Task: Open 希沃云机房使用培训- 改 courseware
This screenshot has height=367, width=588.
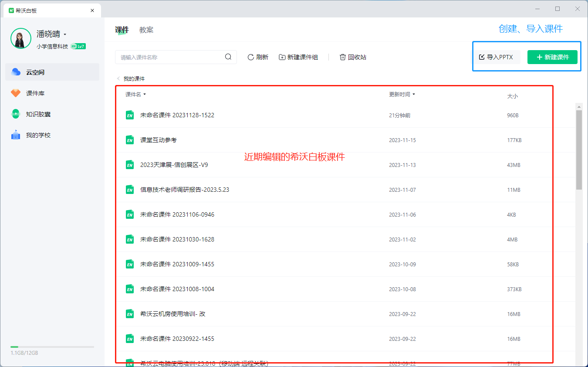Action: (x=173, y=314)
